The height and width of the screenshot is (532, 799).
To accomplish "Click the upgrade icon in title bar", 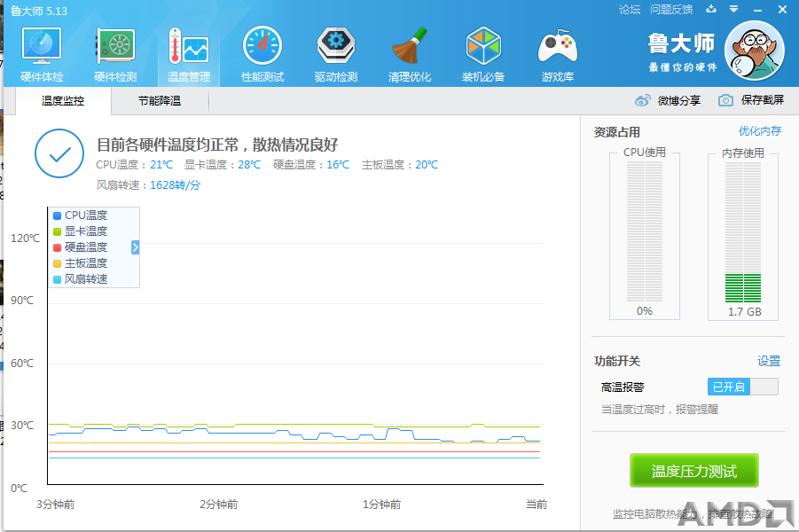I will (711, 9).
